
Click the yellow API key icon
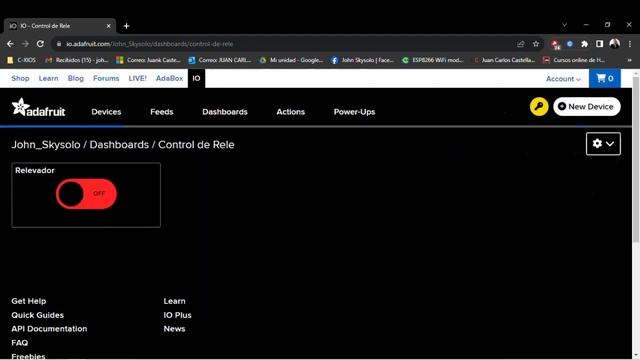[x=539, y=107]
